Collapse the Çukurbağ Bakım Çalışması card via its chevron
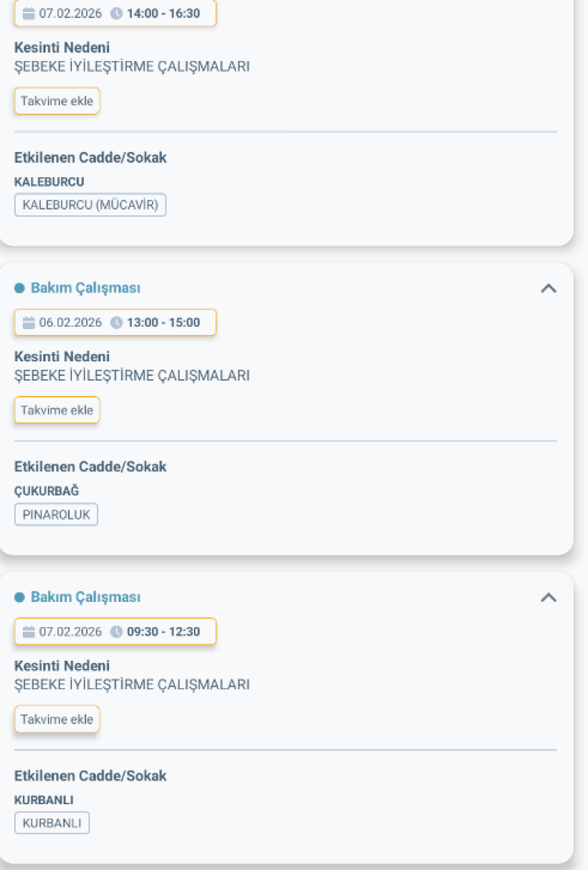This screenshot has height=870, width=588. 548,287
